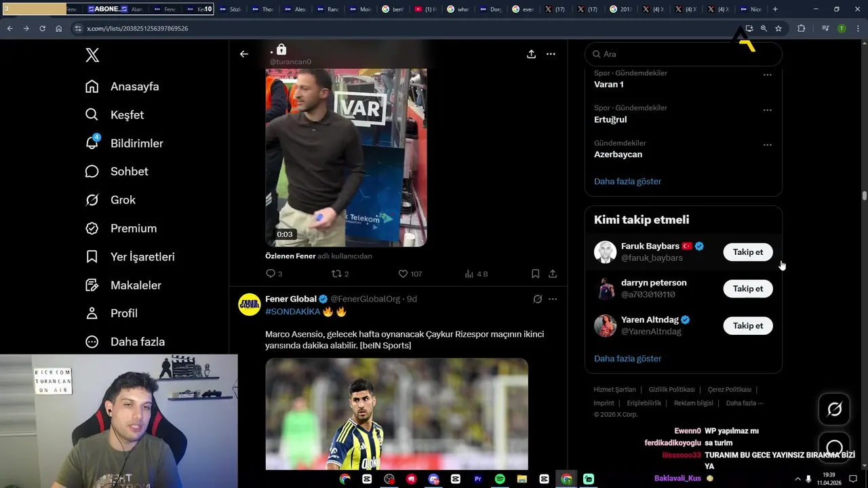The height and width of the screenshot is (488, 868).
Task: Open list header three-dot menu
Action: [x=551, y=54]
